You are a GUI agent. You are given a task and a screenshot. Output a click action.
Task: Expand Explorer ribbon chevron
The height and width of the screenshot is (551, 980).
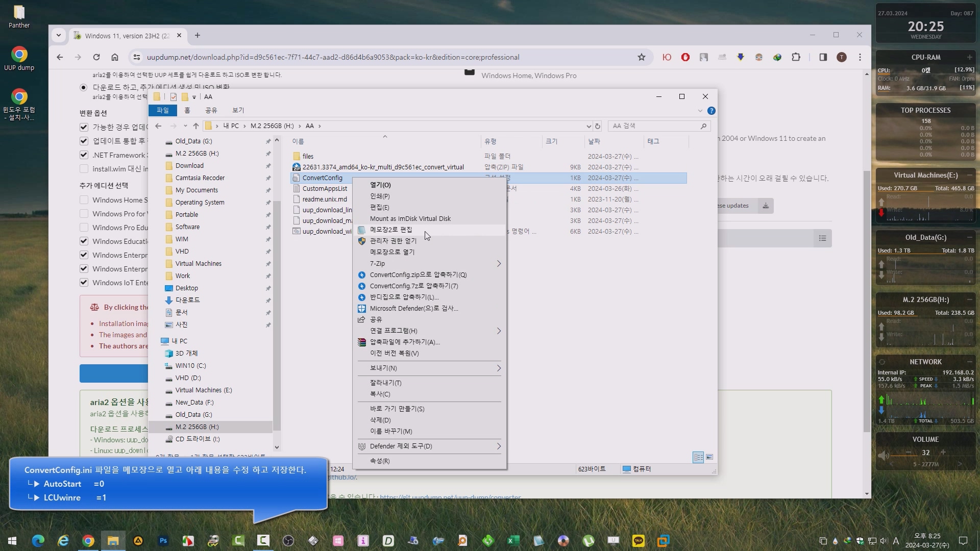coord(700,111)
